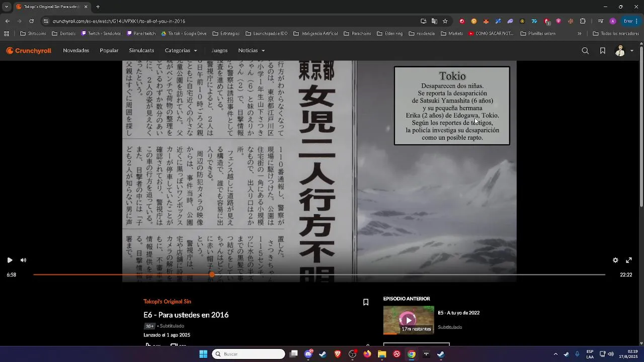Screen dimensions: 644x362
Task: Open the Dextools bookmark folder
Action: click(x=64, y=34)
